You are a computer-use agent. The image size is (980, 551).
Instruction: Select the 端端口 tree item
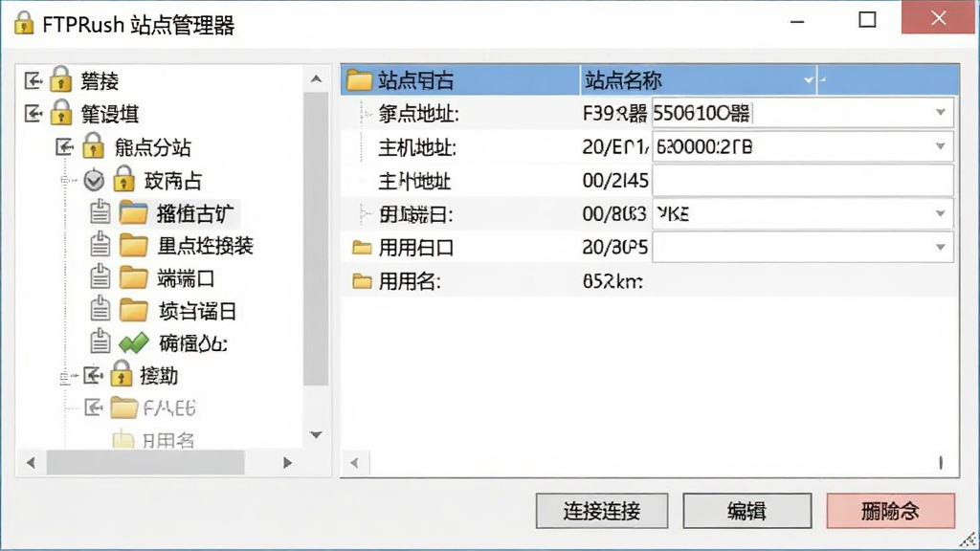click(x=187, y=278)
